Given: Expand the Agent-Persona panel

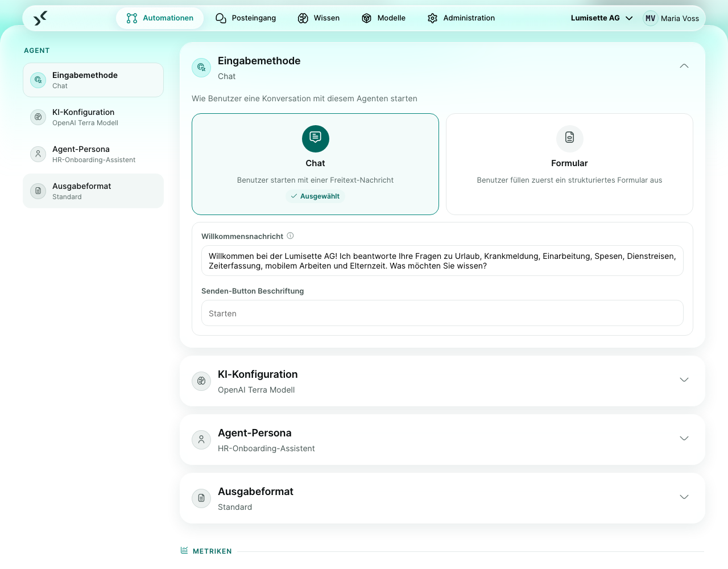Looking at the screenshot, I should pyautogui.click(x=684, y=438).
